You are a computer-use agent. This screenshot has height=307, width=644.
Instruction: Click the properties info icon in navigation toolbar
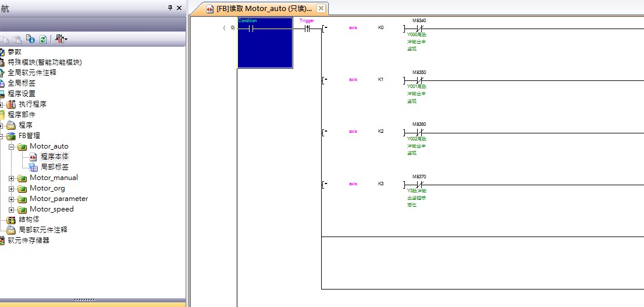[32, 39]
